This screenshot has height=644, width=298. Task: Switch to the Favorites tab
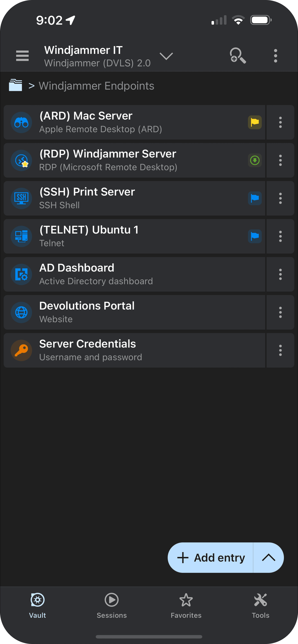point(186,605)
